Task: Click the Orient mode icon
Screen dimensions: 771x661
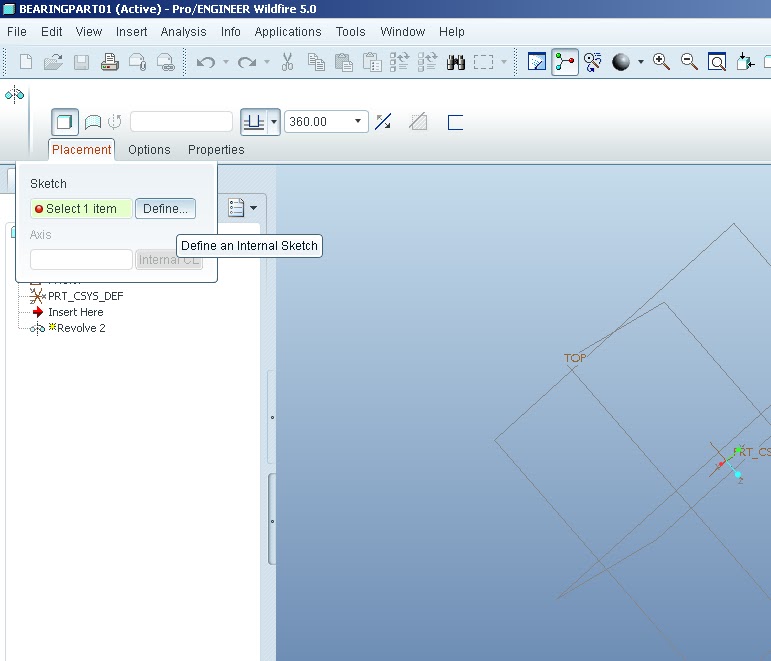Action: pos(593,62)
